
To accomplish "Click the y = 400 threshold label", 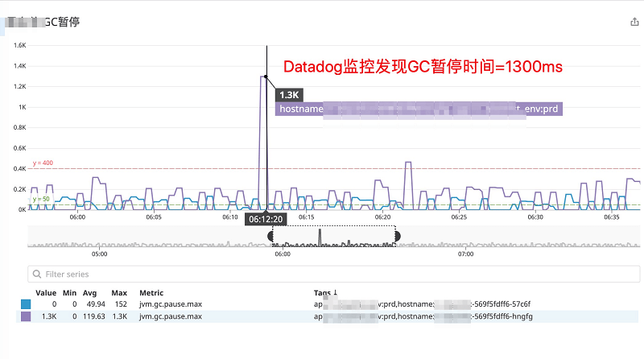I will (43, 163).
